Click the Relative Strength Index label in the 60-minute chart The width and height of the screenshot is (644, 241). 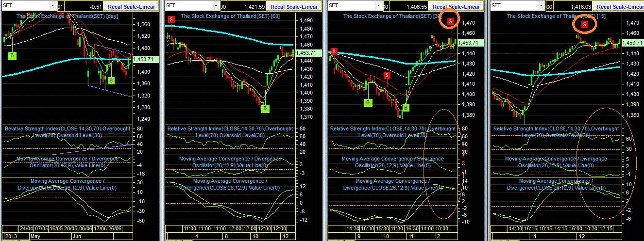(x=230, y=132)
